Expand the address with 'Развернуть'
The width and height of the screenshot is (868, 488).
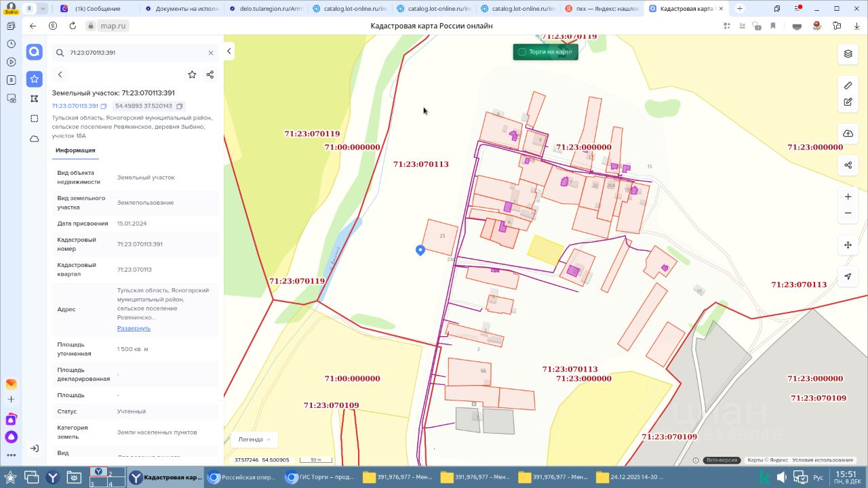134,328
